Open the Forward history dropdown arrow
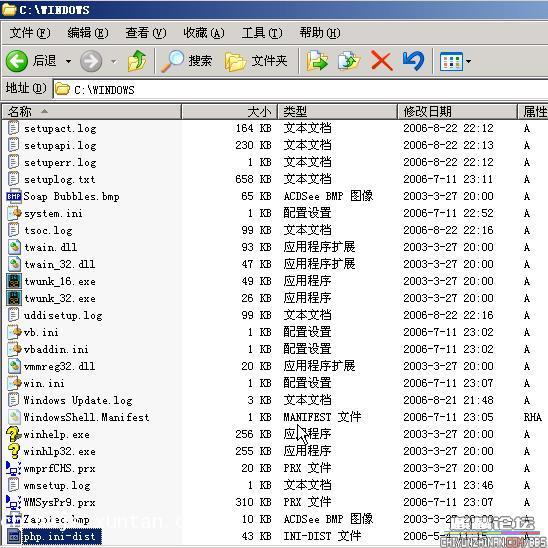The image size is (548, 548). click(114, 62)
